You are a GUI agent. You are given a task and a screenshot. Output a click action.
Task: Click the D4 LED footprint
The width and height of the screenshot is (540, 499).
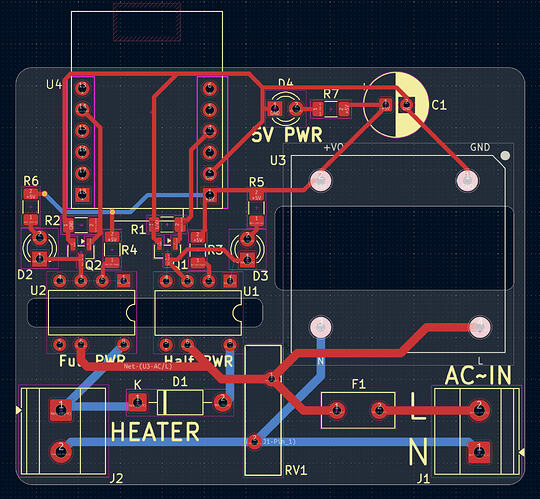285,109
